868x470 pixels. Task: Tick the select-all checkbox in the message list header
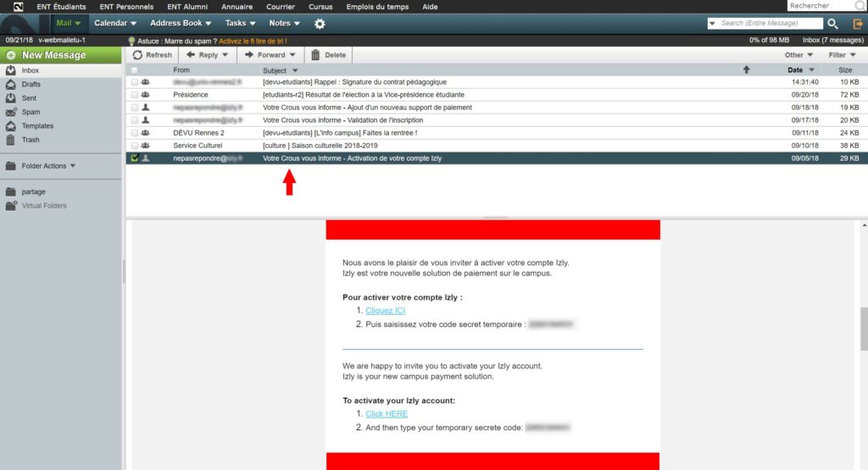pos(134,70)
